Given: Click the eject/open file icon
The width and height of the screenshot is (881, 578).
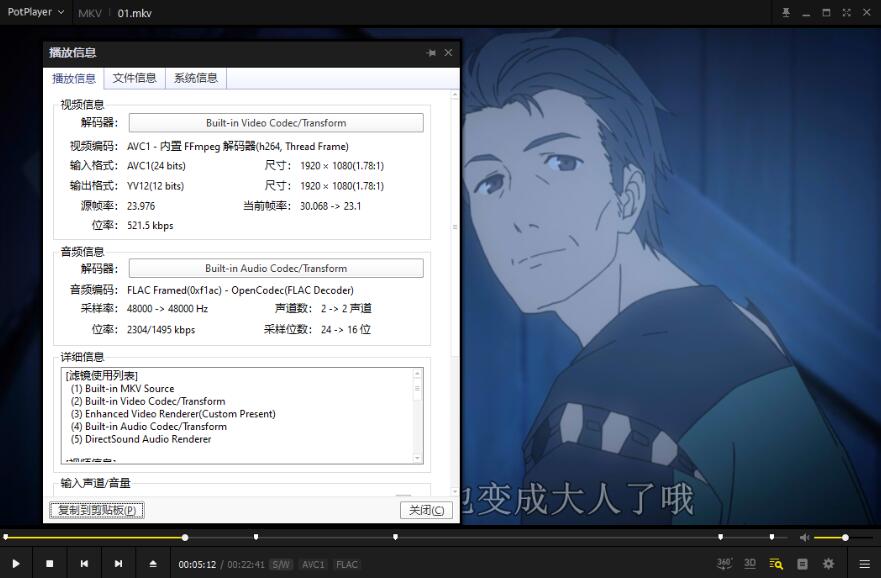Looking at the screenshot, I should (x=153, y=564).
